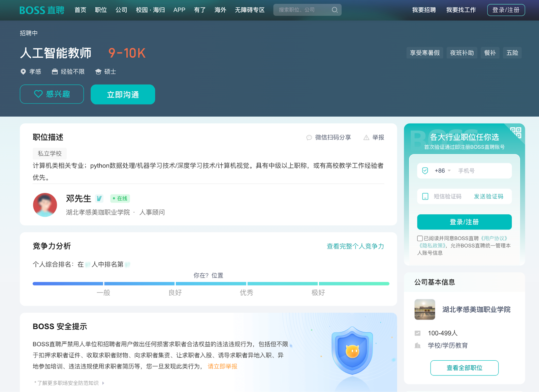
Task: Click the search magnifier icon
Action: (x=335, y=10)
